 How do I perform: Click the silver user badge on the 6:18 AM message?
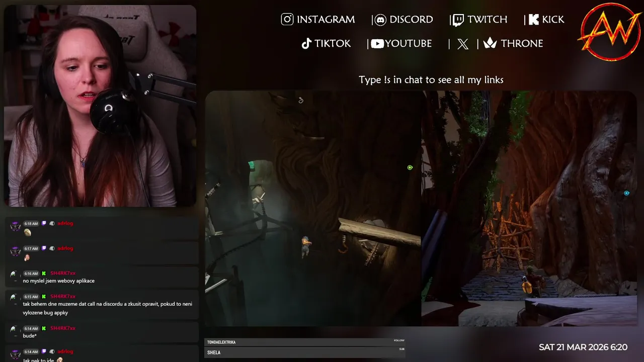click(x=52, y=223)
